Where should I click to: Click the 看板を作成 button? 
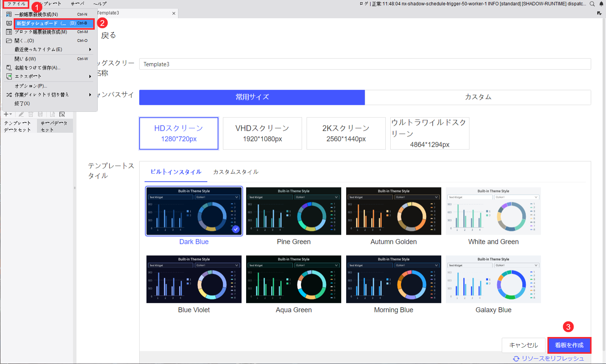(569, 345)
